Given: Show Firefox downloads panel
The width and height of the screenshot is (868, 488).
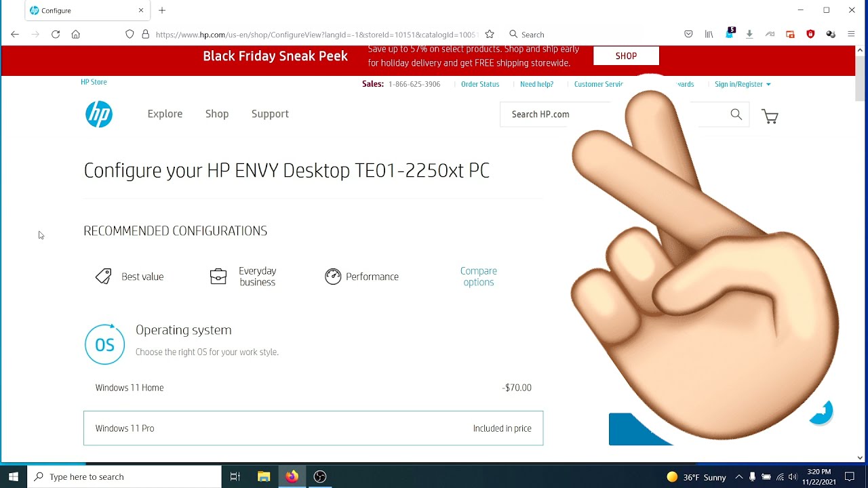Looking at the screenshot, I should [749, 34].
